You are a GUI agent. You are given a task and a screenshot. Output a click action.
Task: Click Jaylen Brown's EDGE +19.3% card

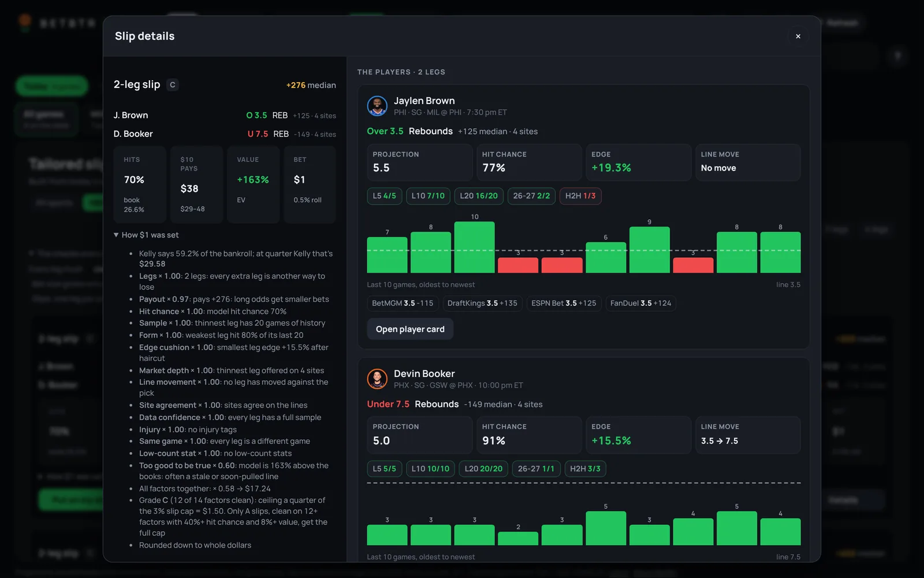(639, 162)
